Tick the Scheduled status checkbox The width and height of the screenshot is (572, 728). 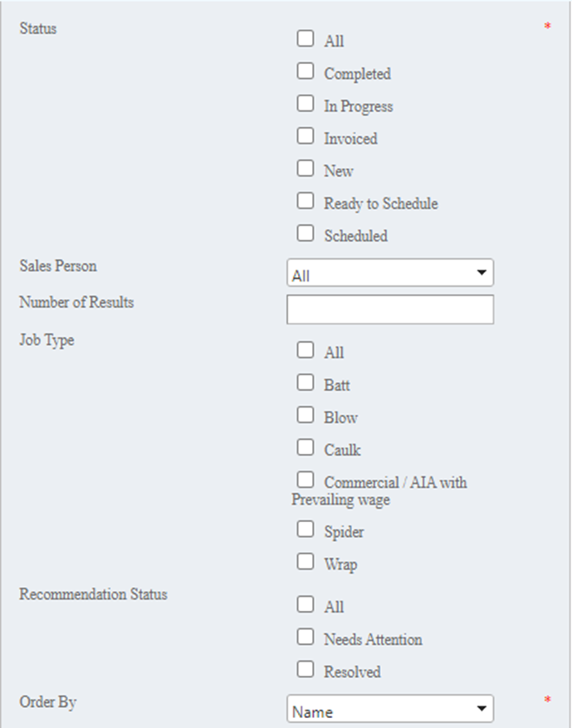point(306,233)
